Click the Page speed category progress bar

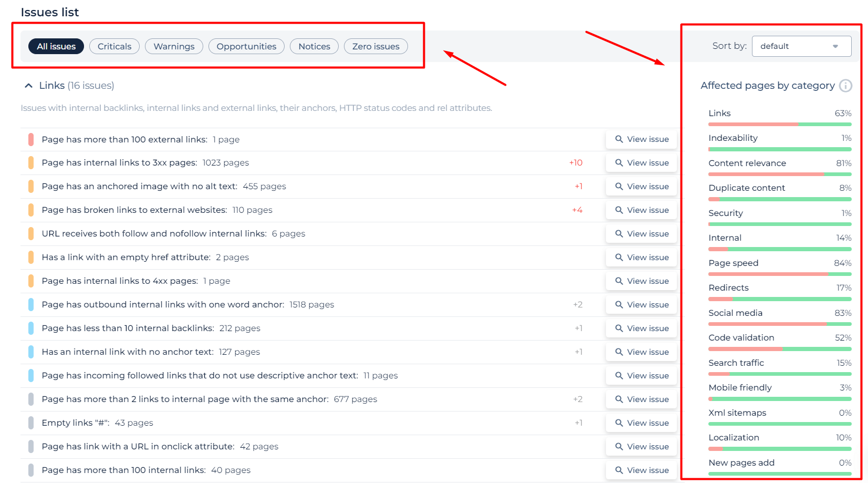780,274
